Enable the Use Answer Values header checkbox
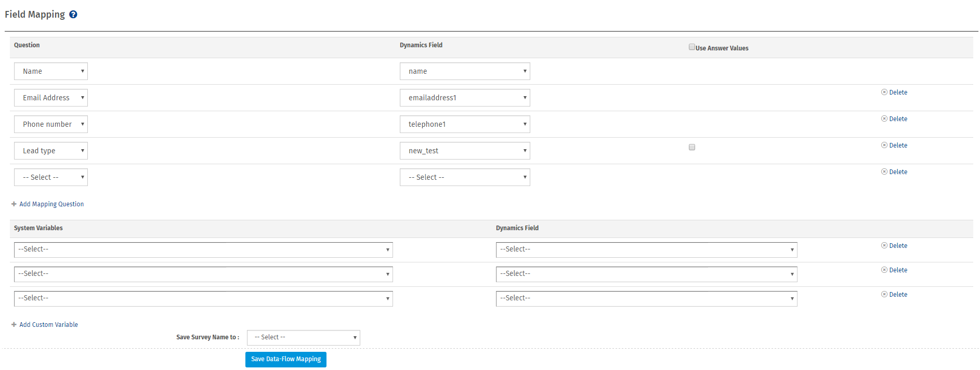 coord(692,47)
